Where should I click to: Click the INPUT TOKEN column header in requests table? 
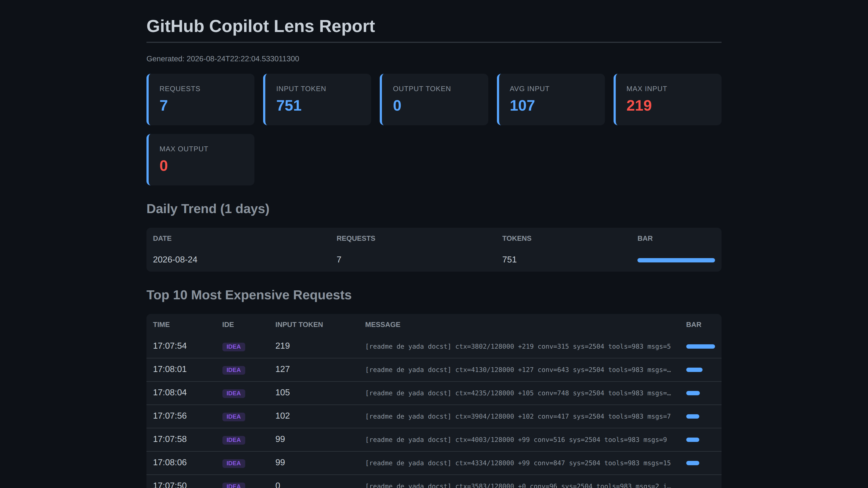299,325
